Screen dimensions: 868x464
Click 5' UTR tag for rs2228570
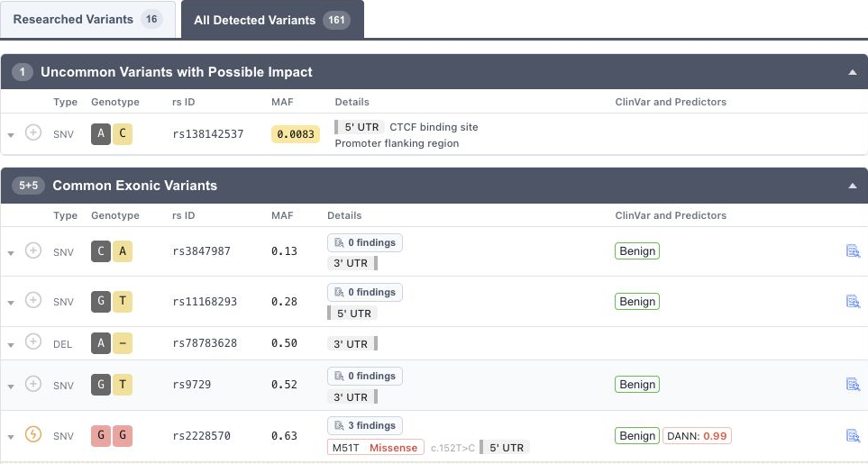(x=505, y=448)
